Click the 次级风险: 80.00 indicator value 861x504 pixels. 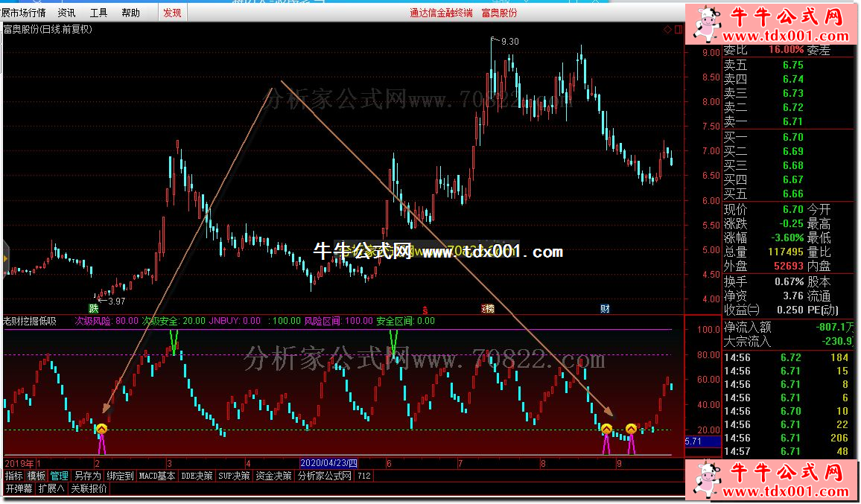(x=107, y=321)
